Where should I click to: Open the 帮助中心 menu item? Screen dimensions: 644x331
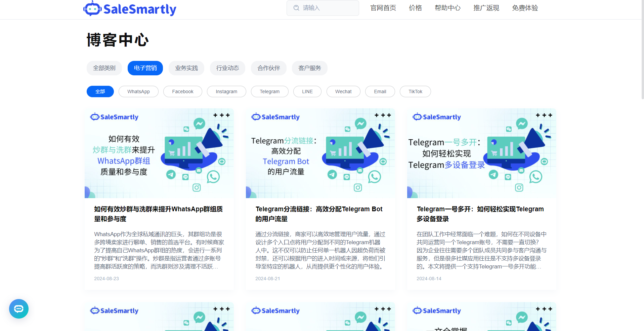click(x=447, y=8)
